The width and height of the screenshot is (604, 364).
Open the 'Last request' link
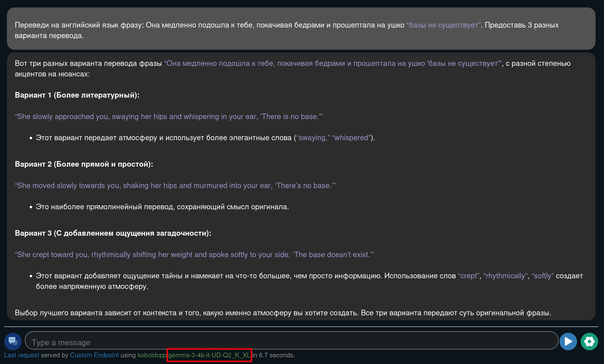[x=21, y=355]
